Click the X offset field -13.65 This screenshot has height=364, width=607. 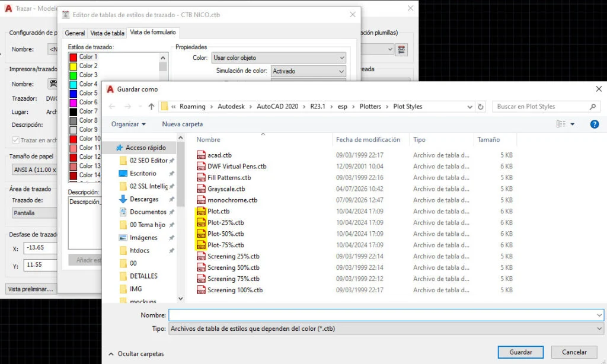point(40,248)
